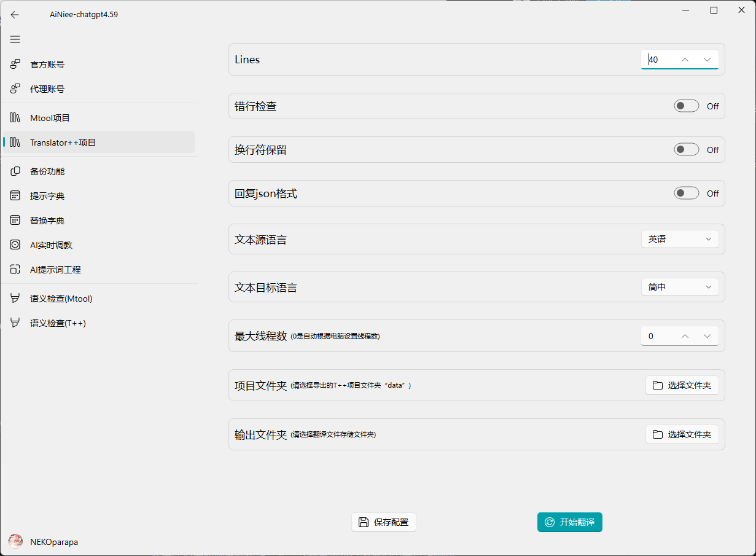Viewport: 756px width, 556px height.
Task: Click the back arrow icon
Action: 15,15
